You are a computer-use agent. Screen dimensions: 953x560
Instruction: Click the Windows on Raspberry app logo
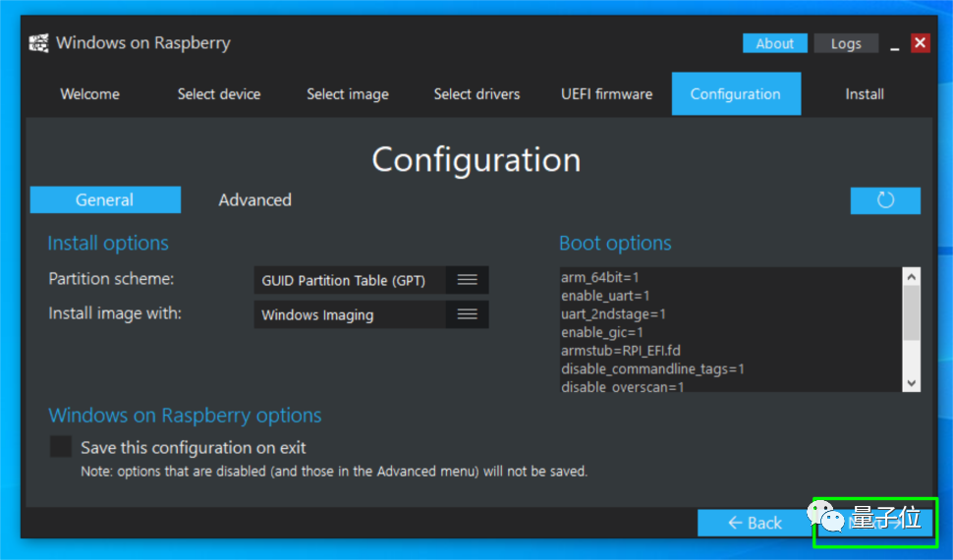(x=39, y=43)
